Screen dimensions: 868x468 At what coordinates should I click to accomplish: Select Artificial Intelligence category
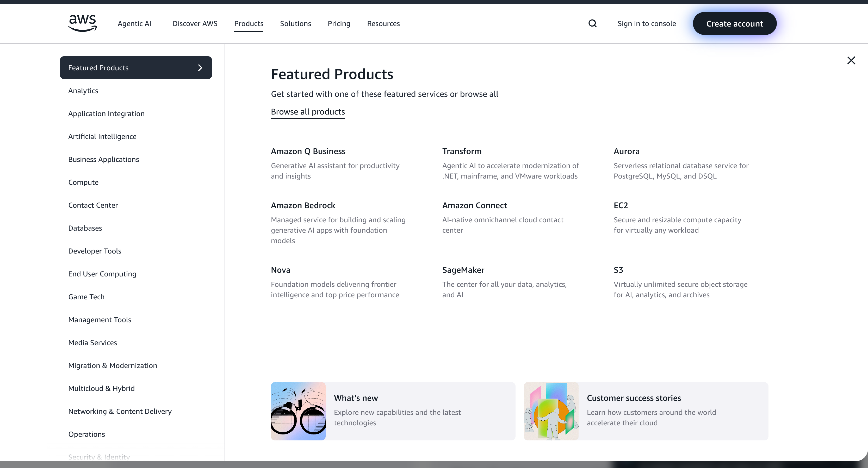pyautogui.click(x=102, y=137)
